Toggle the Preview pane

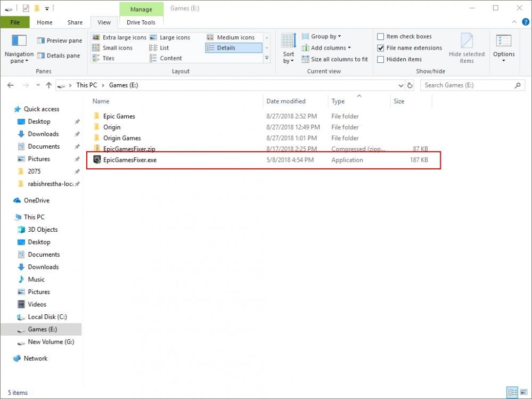pyautogui.click(x=59, y=40)
